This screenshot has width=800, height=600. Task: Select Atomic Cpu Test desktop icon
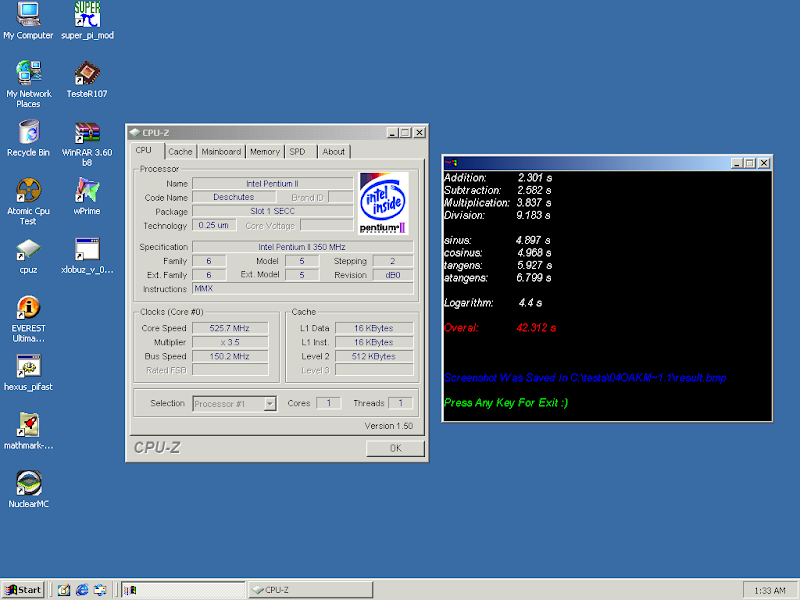28,202
